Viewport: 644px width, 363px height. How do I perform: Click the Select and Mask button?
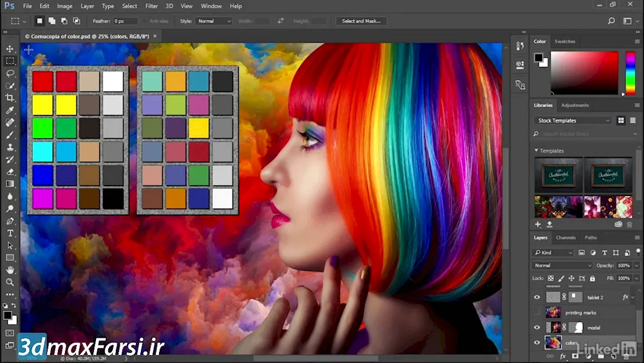[x=361, y=21]
